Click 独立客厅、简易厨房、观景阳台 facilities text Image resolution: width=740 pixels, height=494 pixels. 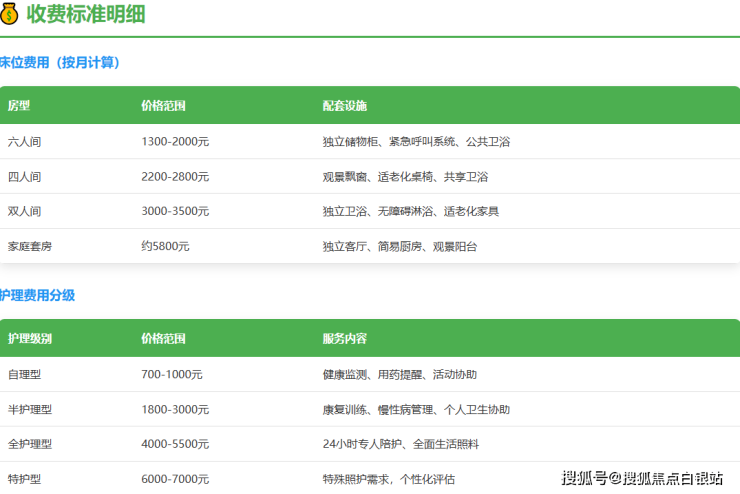pyautogui.click(x=400, y=246)
